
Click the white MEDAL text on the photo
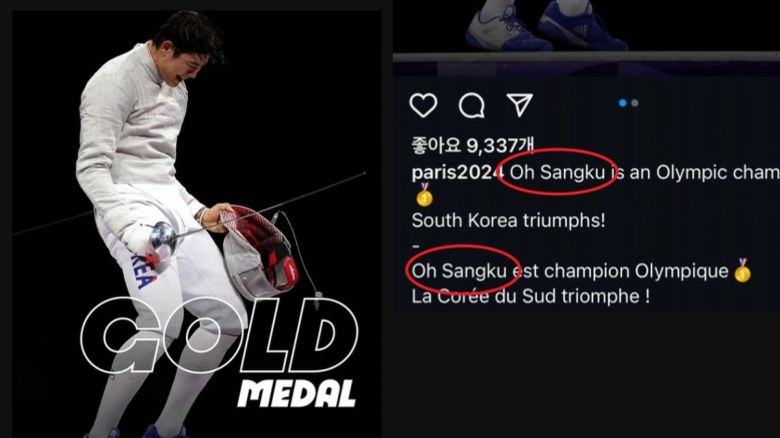[297, 394]
